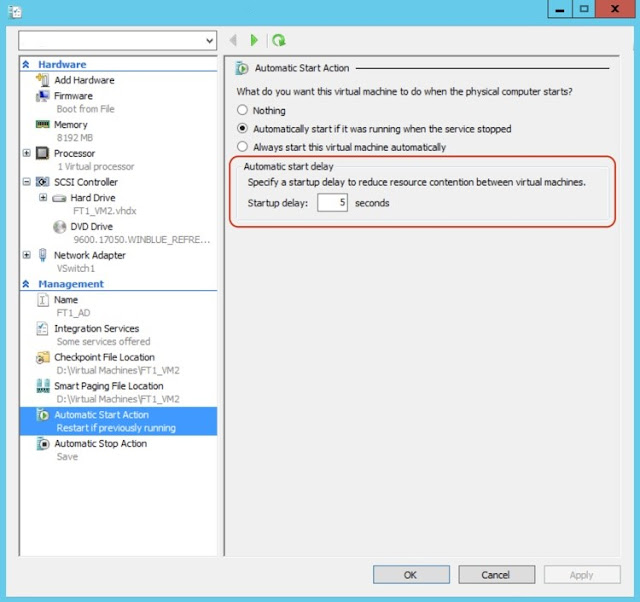Viewport: 640px width, 602px height.
Task: Collapse the Management section
Action: tap(26, 284)
